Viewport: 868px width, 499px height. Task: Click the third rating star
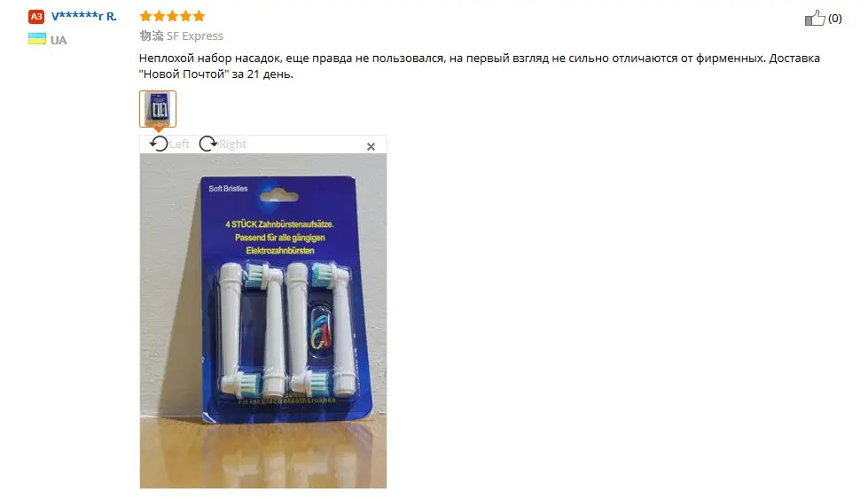172,16
